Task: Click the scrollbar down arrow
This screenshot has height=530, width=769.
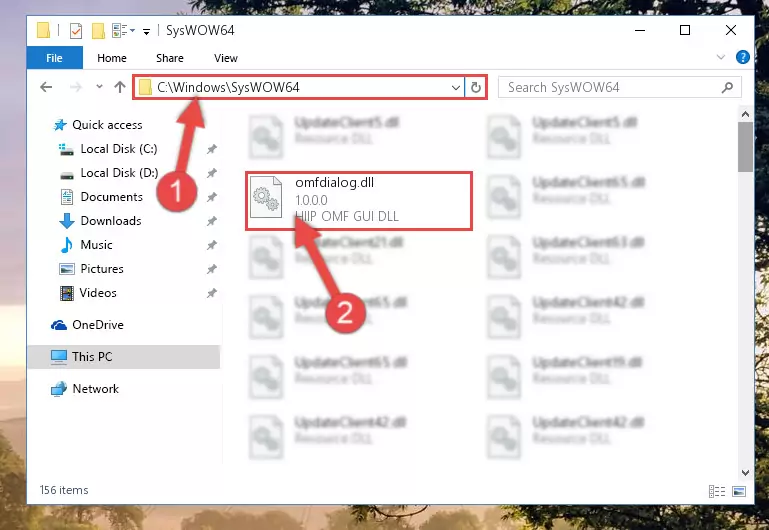Action: click(x=745, y=473)
